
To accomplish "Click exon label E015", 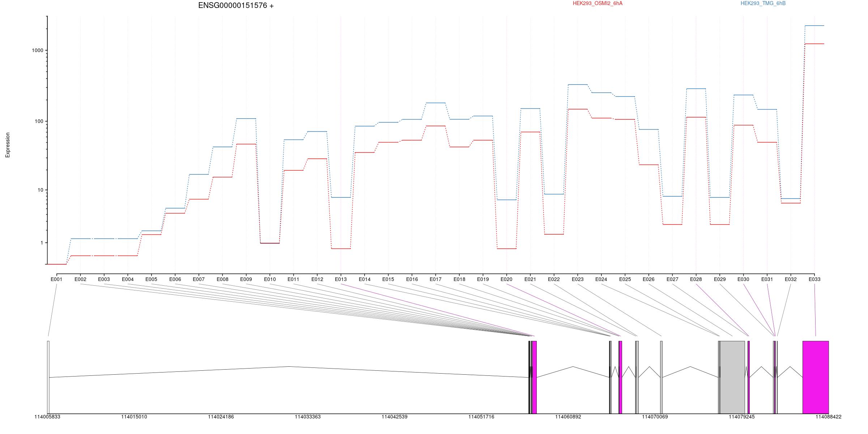I will (x=388, y=279).
